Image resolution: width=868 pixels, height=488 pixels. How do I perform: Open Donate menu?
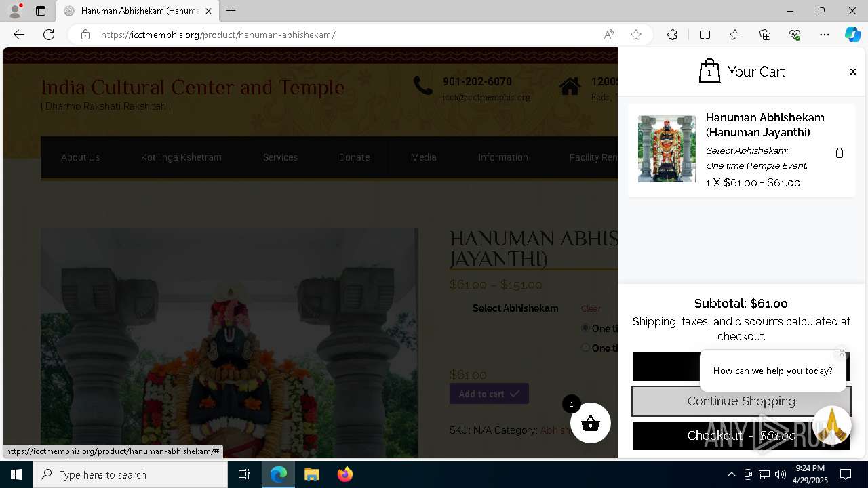click(x=354, y=157)
